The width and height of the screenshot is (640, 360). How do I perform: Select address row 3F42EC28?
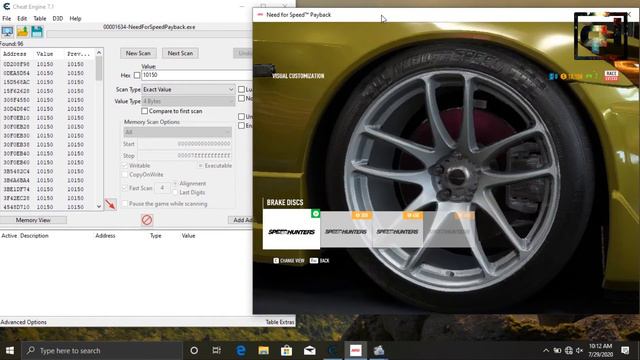click(x=48, y=198)
